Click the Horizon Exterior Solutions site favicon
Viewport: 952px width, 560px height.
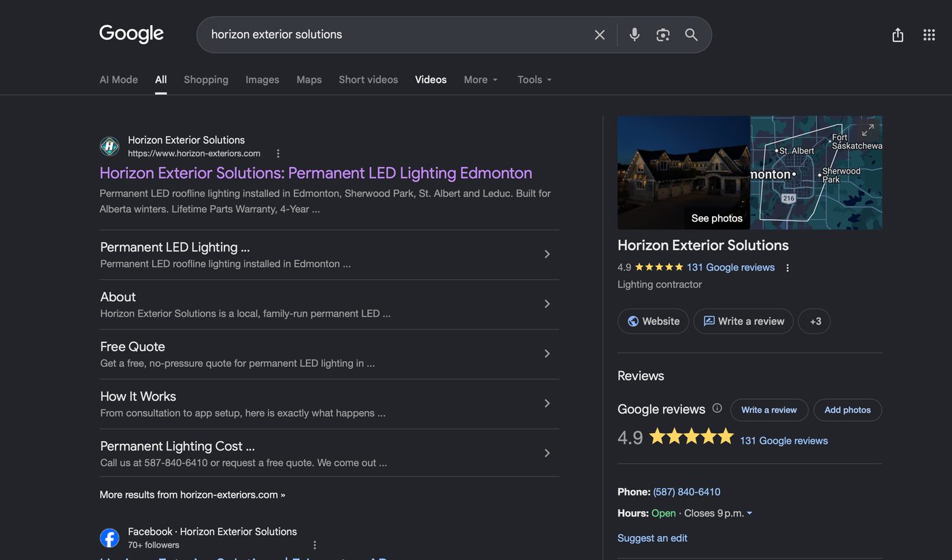click(x=109, y=146)
